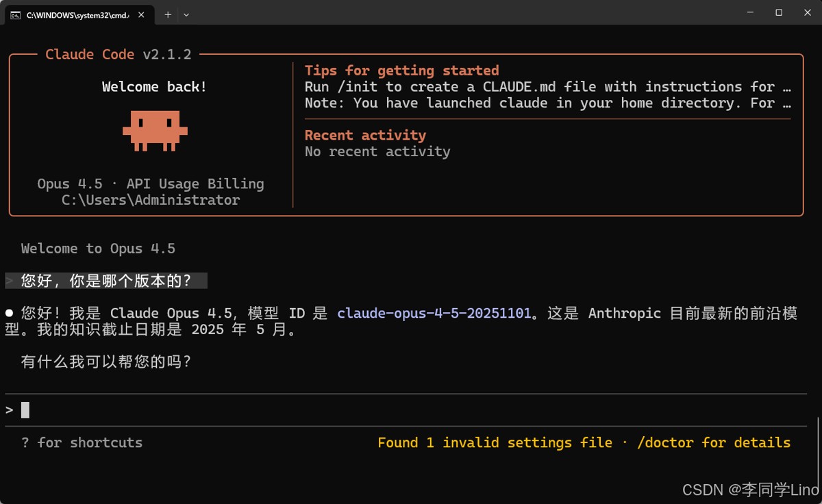Click the C:\Users\Administrator path

(x=151, y=201)
